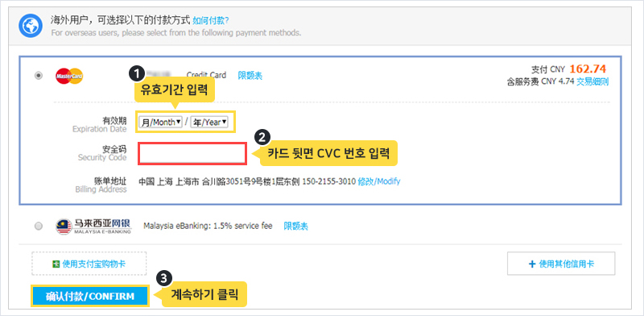Click the Credit Card label text
The width and height of the screenshot is (644, 316).
(x=206, y=75)
